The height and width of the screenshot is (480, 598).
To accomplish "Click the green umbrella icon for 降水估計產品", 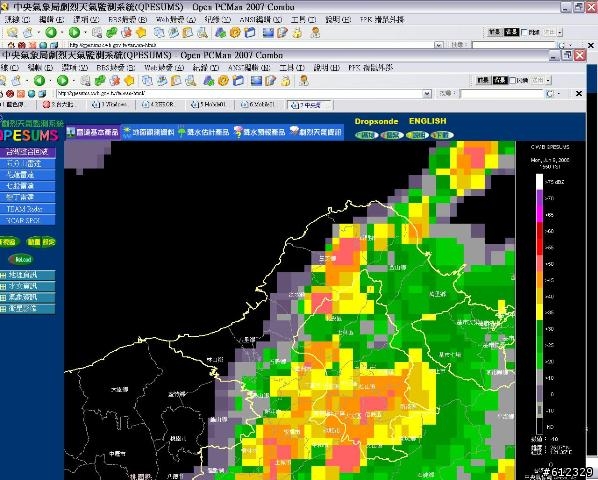I will (x=182, y=132).
